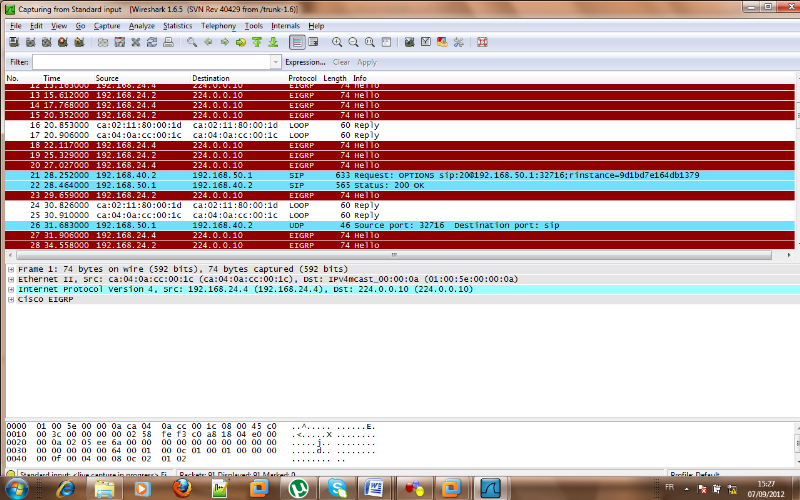Open the Preferences tools icon
The width and height of the screenshot is (800, 500).
(x=458, y=43)
